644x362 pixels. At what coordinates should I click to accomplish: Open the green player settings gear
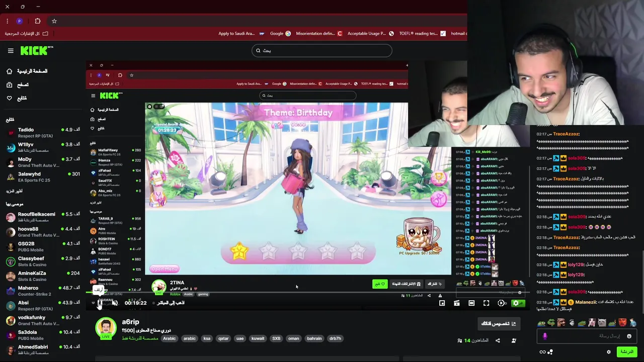coord(516,303)
